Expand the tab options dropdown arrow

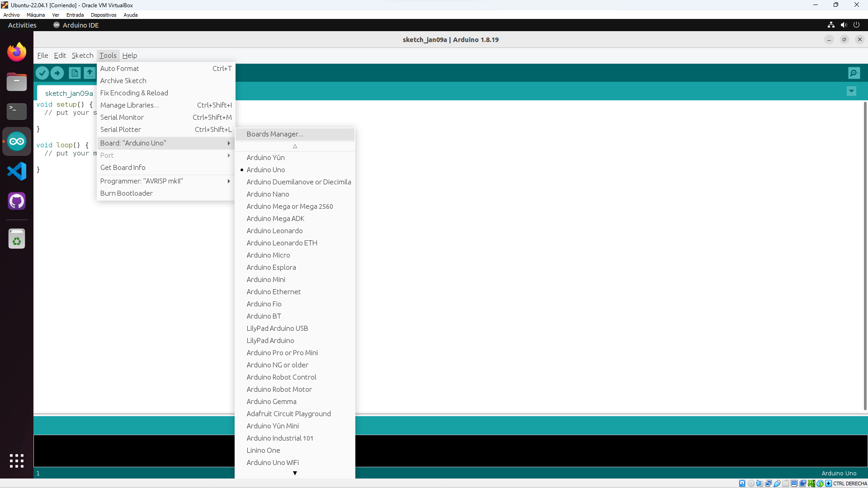pos(851,91)
